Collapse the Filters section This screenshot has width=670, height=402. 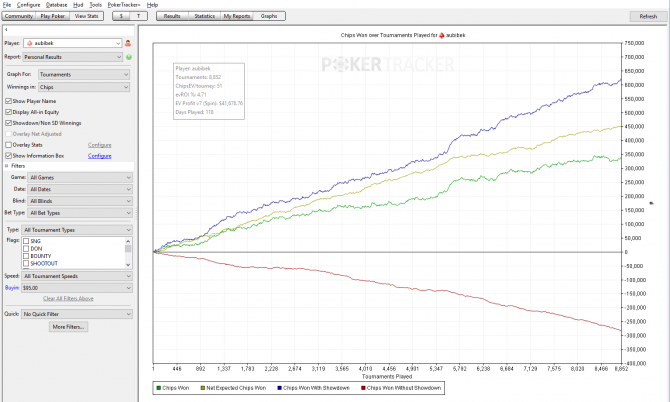tap(6, 166)
